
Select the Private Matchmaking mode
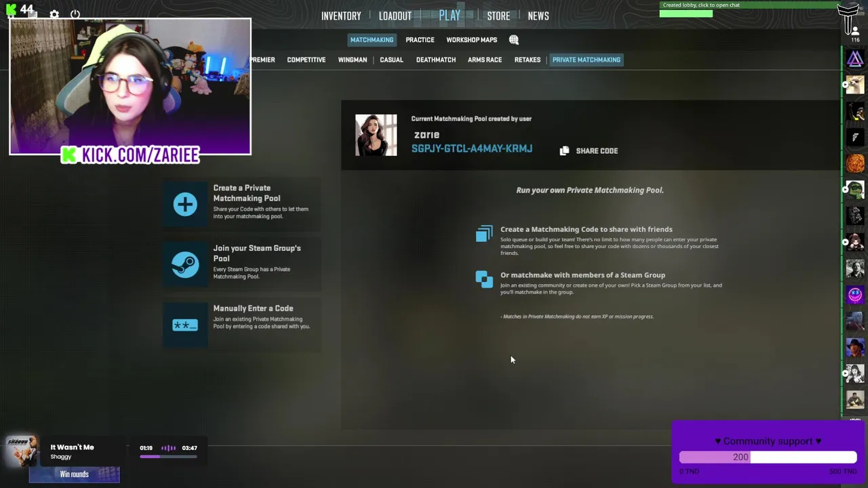587,60
